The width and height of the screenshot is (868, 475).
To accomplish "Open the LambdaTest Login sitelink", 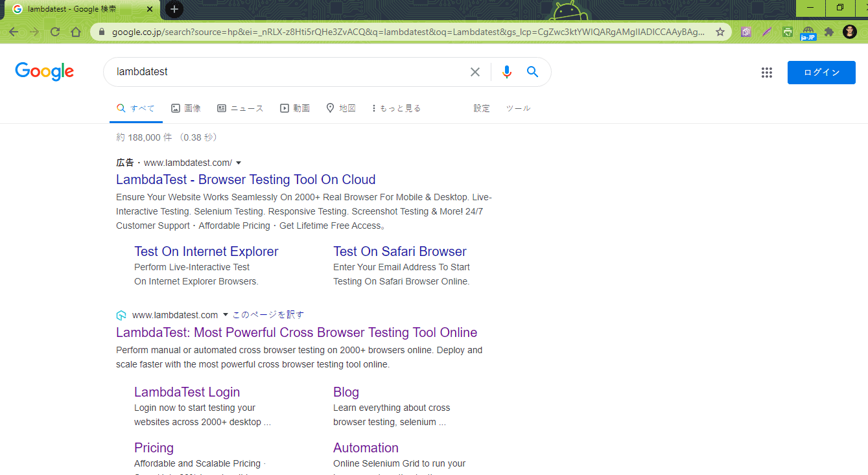I will tap(187, 392).
